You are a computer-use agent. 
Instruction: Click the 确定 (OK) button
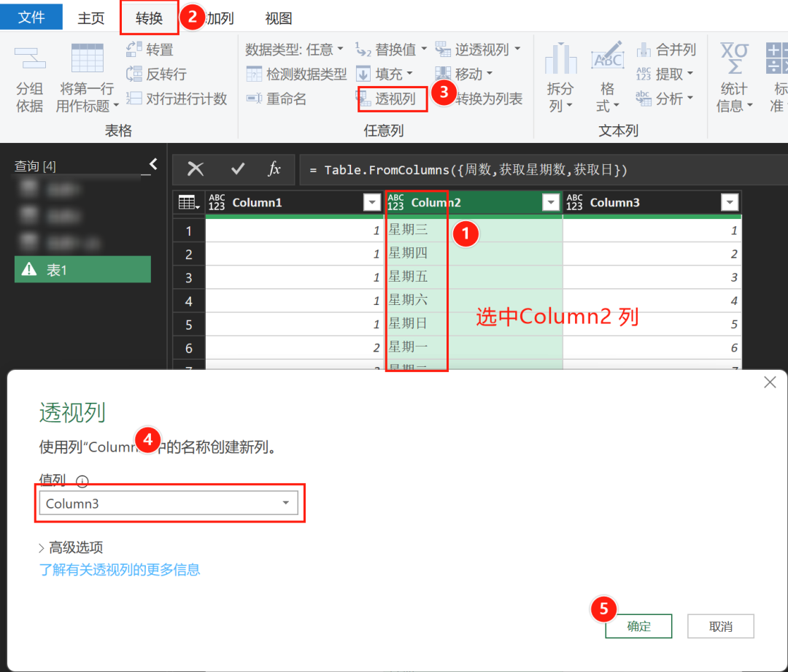point(638,626)
